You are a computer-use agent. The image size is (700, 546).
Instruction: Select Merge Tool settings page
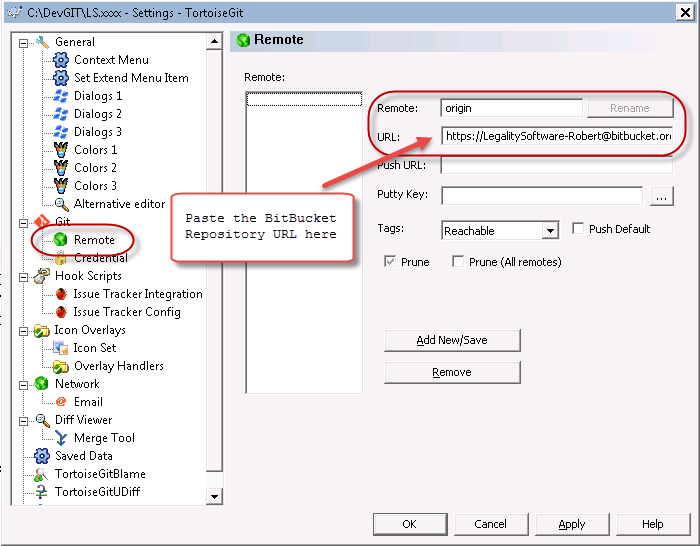[x=104, y=438]
